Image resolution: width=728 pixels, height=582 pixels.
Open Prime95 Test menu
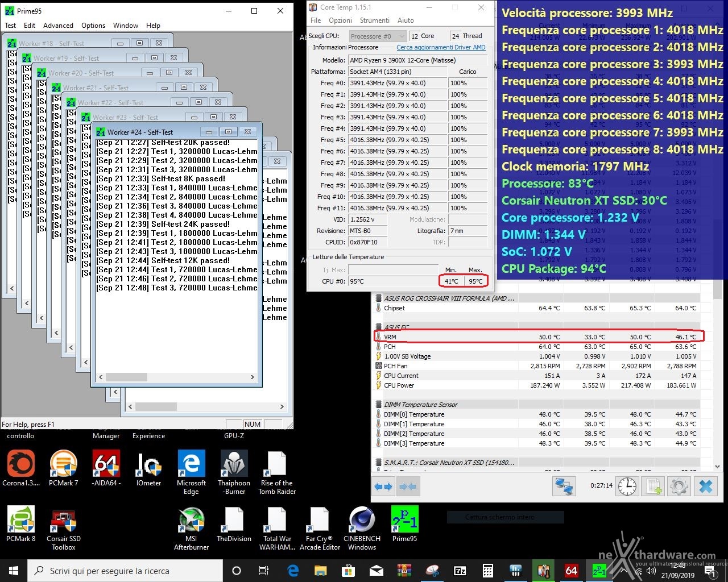[10, 26]
